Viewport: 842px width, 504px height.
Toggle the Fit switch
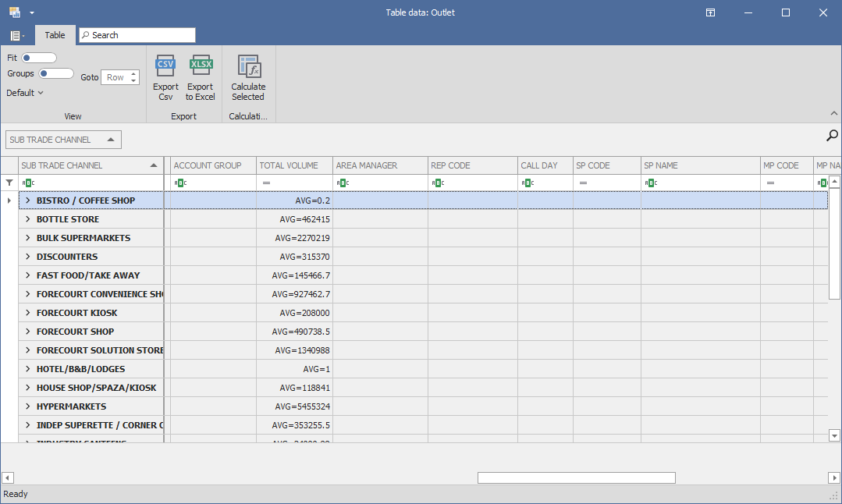[39, 58]
